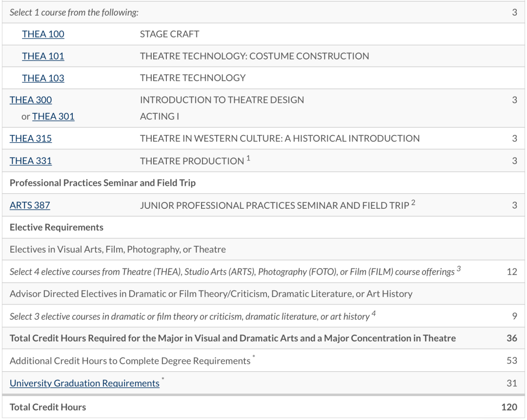
Task: Click Professional Practices Seminar and Field Trip heading
Action: [102, 183]
